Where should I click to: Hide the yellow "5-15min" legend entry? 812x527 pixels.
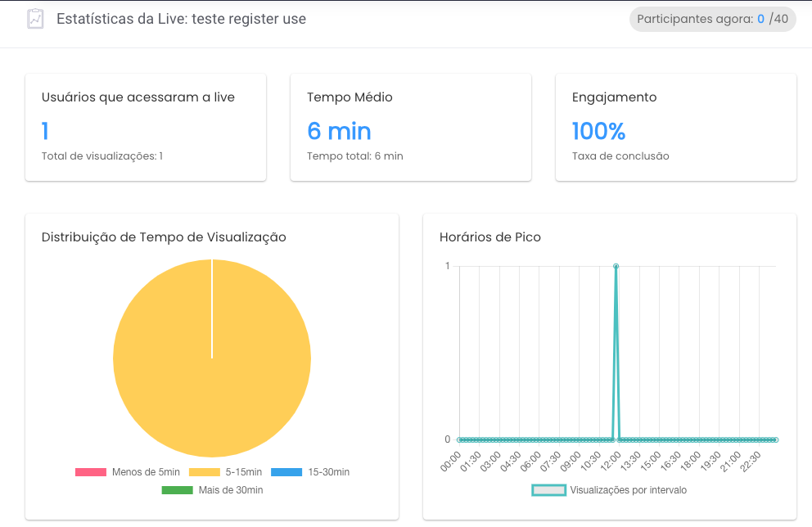point(205,472)
